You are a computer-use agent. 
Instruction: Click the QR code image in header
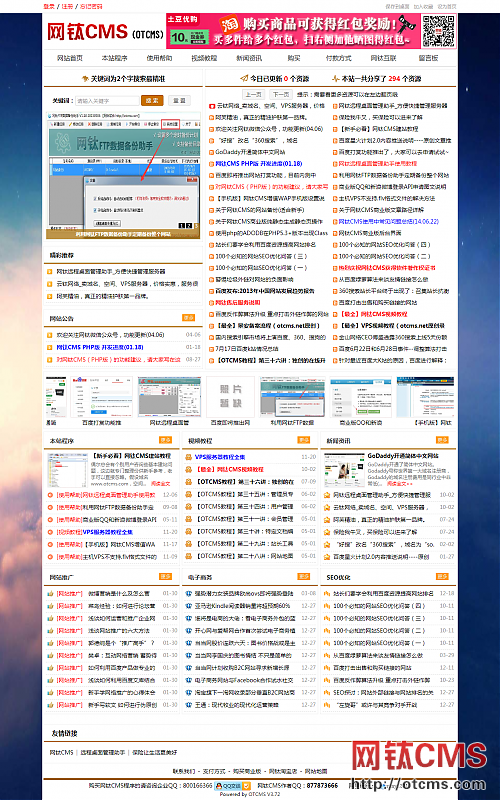(x=438, y=31)
